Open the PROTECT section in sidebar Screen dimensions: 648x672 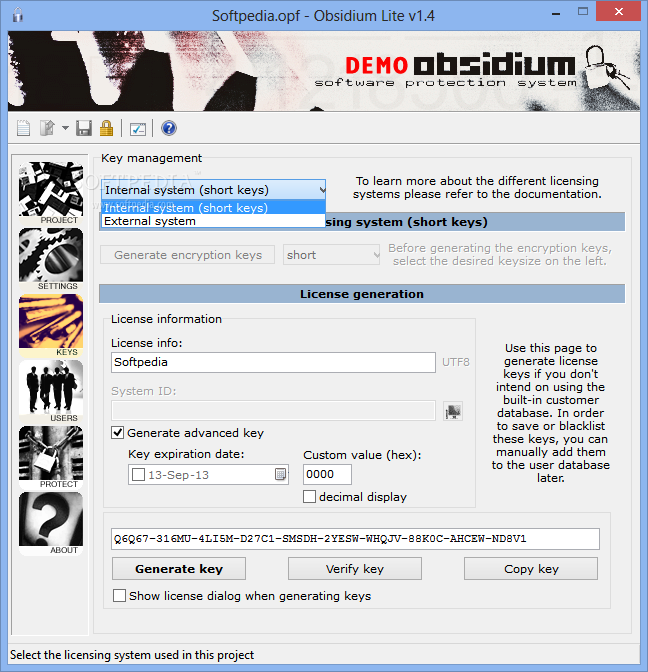click(51, 457)
